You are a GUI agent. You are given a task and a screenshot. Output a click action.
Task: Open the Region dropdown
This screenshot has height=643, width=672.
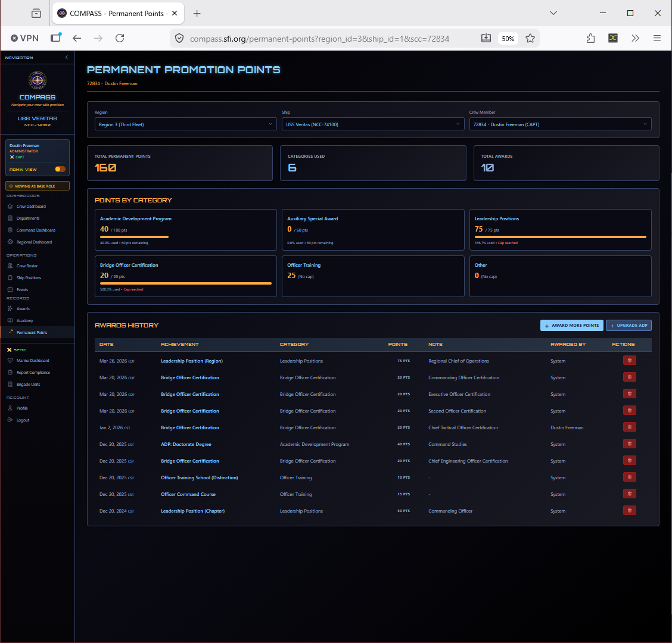click(185, 124)
